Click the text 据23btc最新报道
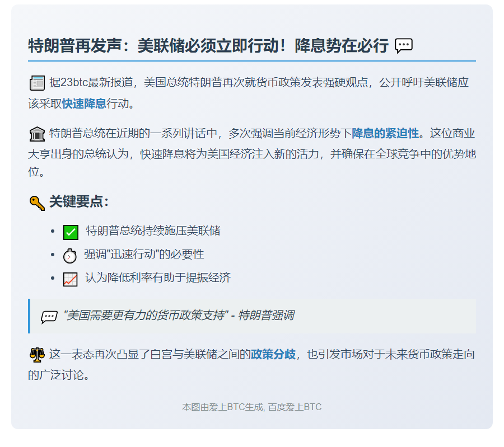The image size is (504, 447). (x=91, y=83)
